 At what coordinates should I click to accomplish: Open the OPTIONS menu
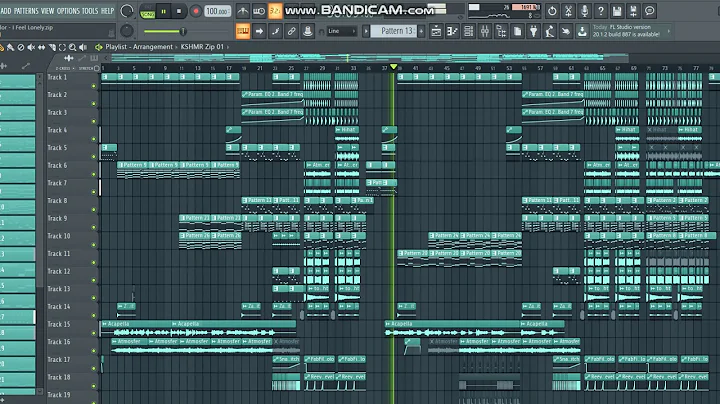tap(68, 11)
